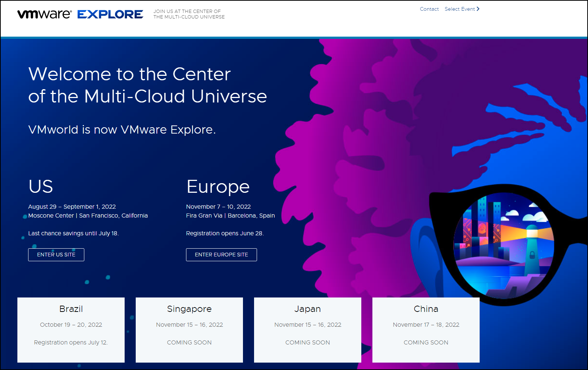Click the Select Event chevron arrow
The width and height of the screenshot is (588, 370).
[478, 9]
